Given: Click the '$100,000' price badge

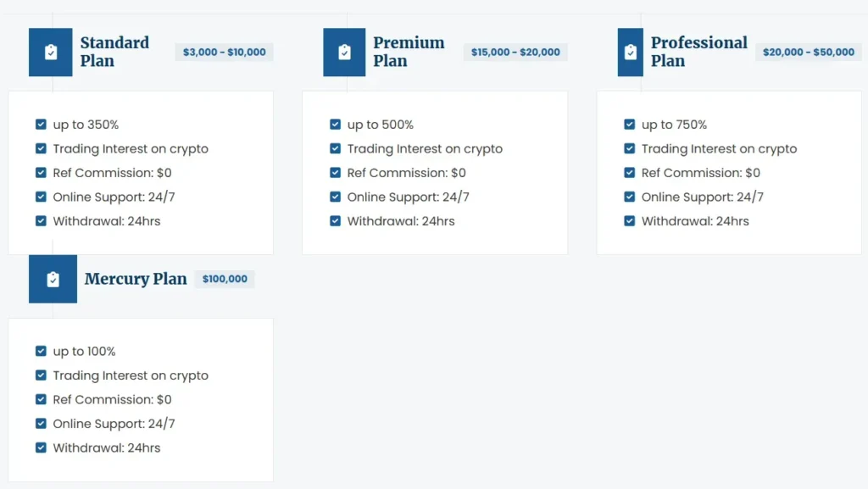Looking at the screenshot, I should click(x=224, y=279).
